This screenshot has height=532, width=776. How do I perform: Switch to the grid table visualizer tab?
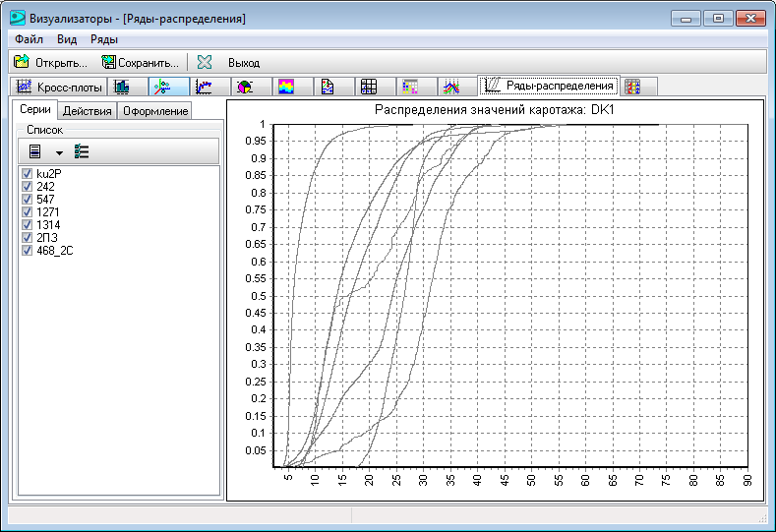tap(369, 87)
